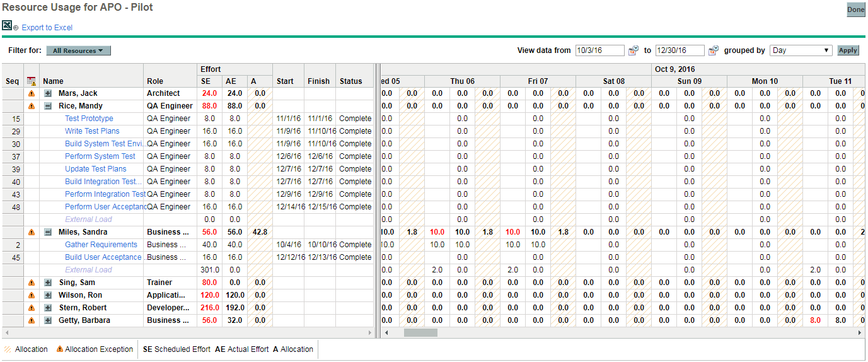Collapse the Rice, Mandy resource row

[x=48, y=106]
